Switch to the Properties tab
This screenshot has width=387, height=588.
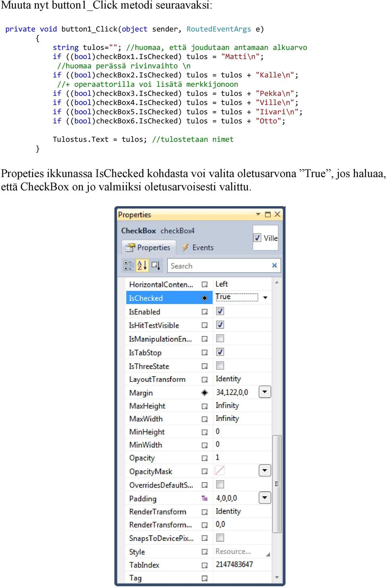148,247
